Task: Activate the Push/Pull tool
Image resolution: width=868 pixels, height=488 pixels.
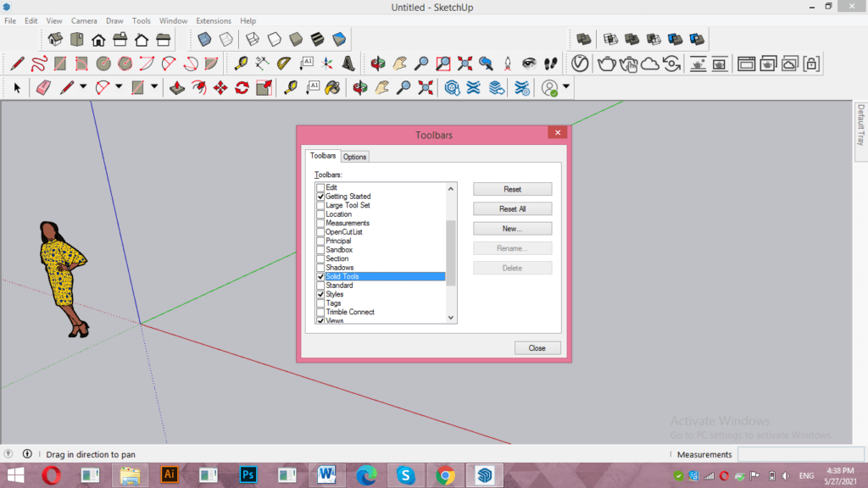Action: click(175, 87)
